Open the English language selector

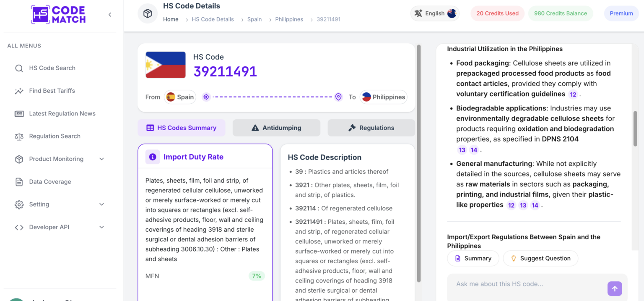pos(435,13)
